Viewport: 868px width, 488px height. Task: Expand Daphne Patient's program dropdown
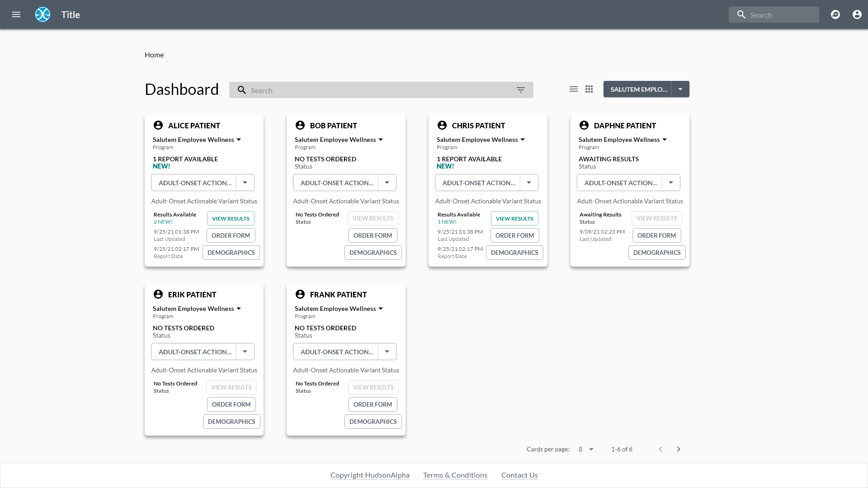(x=665, y=140)
